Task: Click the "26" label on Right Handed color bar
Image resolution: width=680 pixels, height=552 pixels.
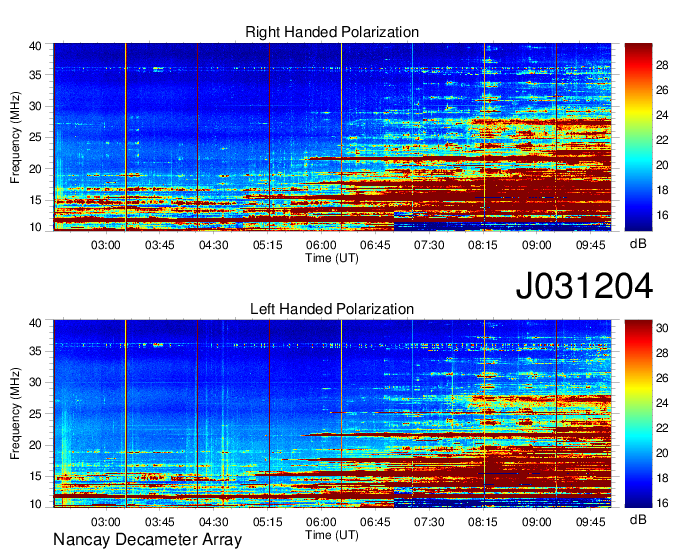Action: 662,90
